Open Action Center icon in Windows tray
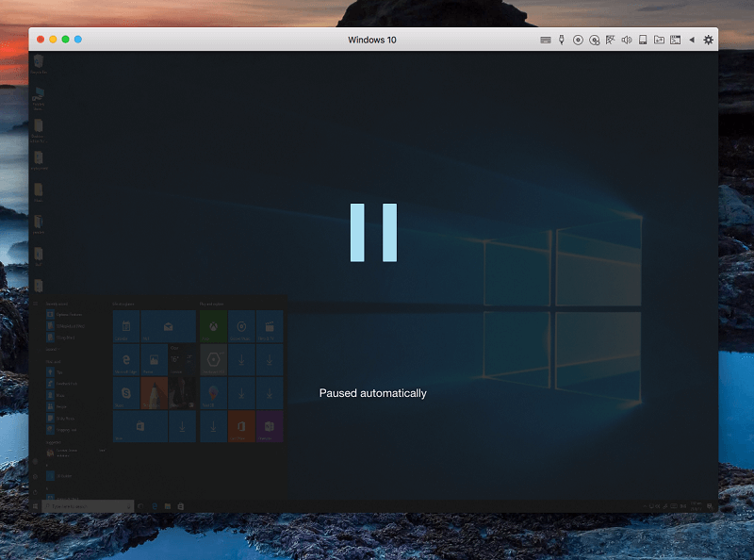This screenshot has height=560, width=754. [710, 506]
